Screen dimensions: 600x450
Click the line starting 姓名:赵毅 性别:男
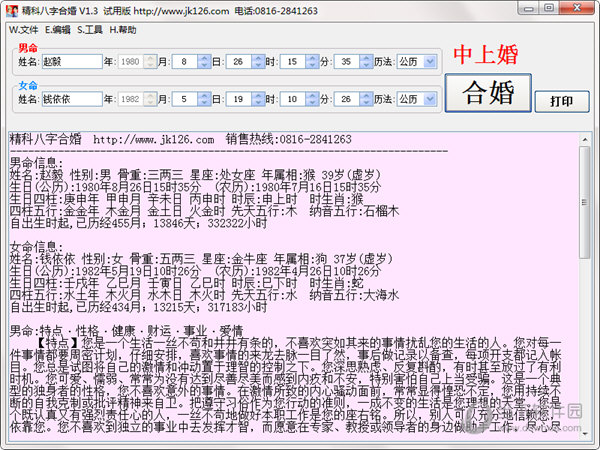point(196,175)
